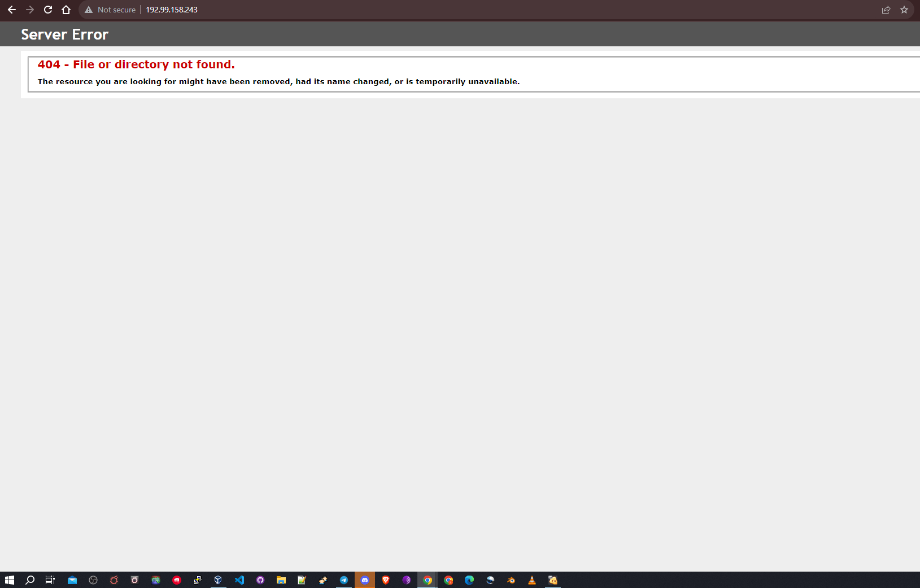
Task: Reload the 404 error page
Action: point(48,10)
